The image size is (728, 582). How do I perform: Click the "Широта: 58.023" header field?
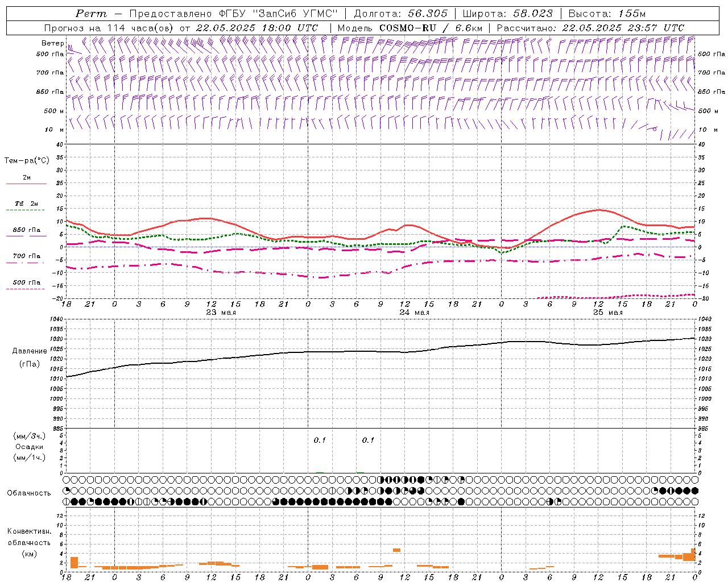click(x=508, y=14)
